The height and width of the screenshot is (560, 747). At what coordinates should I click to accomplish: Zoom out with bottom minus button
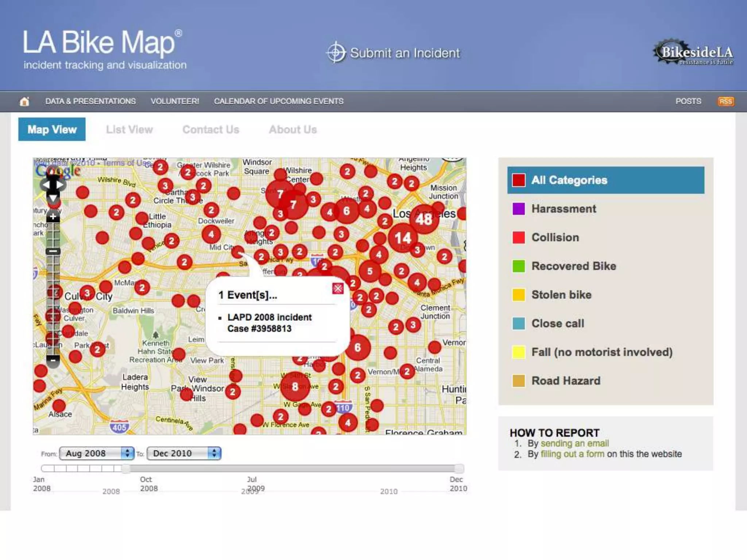coord(53,360)
